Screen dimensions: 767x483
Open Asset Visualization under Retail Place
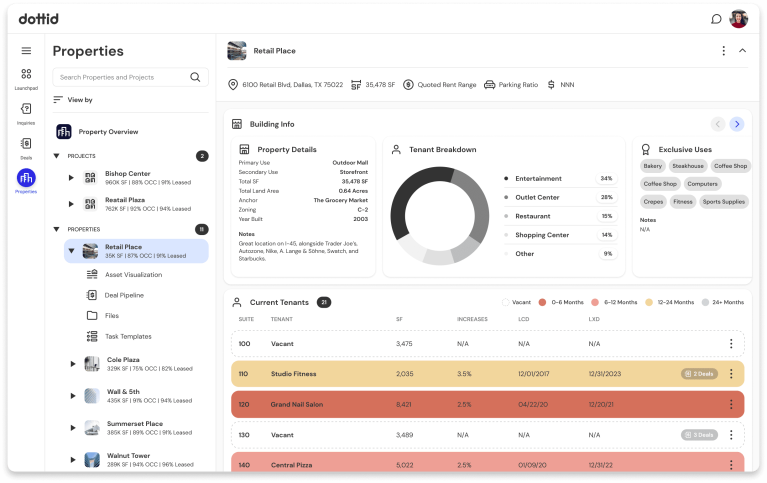click(132, 274)
